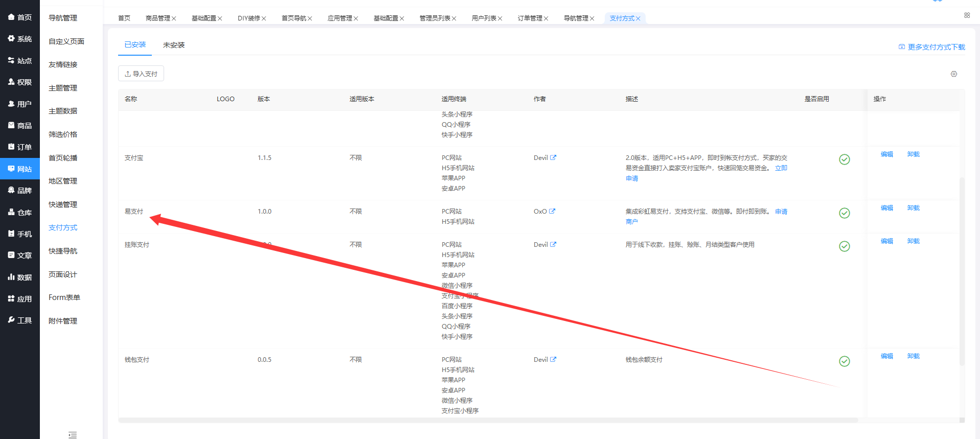Collapse the submenu using the bottom fold icon
980x439 pixels.
coord(73,435)
